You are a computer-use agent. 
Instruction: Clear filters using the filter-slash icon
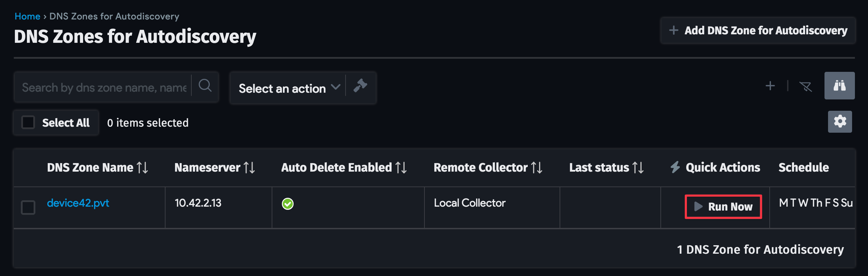pos(806,86)
